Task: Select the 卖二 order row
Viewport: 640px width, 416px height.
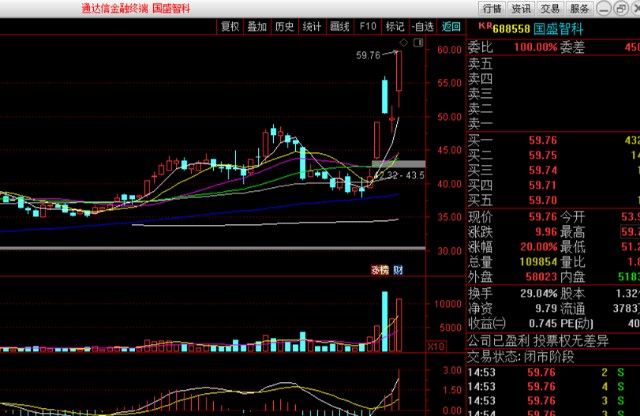Action: click(x=553, y=109)
